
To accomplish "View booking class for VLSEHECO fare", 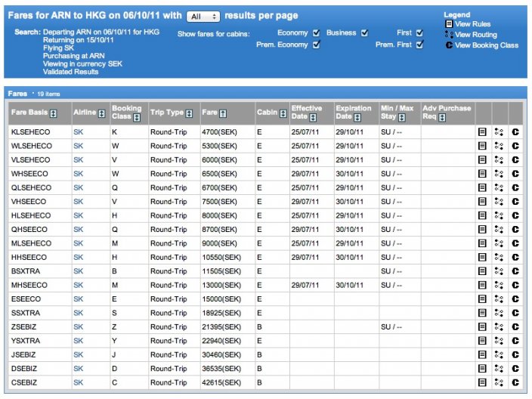I will [x=515, y=159].
